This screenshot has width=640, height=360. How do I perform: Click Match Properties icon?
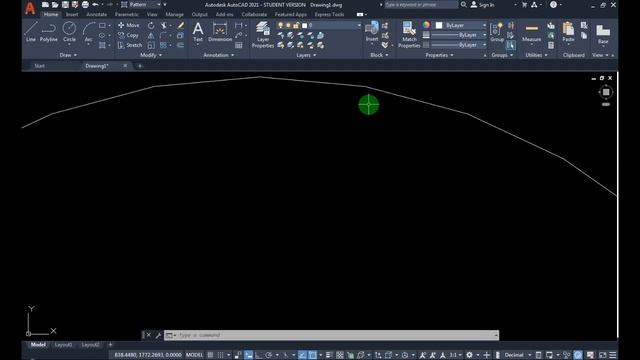click(409, 35)
